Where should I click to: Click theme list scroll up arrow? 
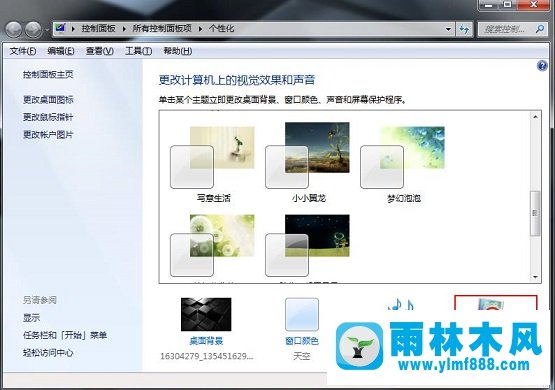pyautogui.click(x=535, y=117)
